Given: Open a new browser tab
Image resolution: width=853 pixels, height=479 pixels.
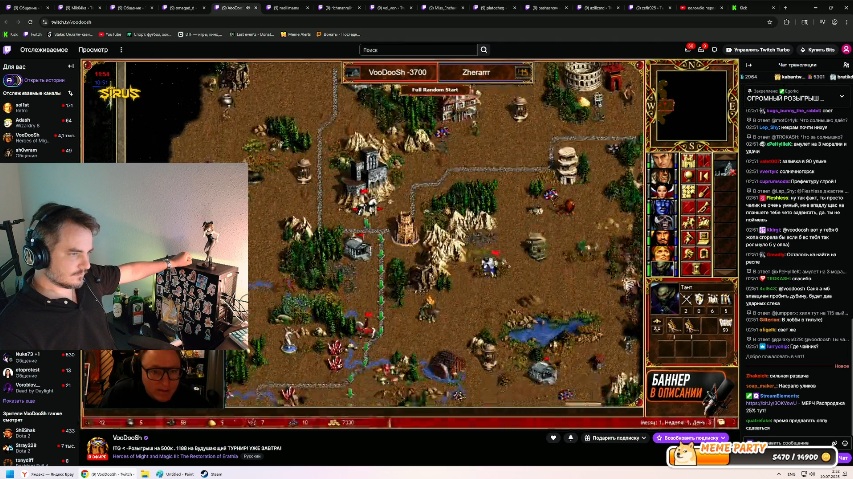Looking at the screenshot, I should [785, 8].
